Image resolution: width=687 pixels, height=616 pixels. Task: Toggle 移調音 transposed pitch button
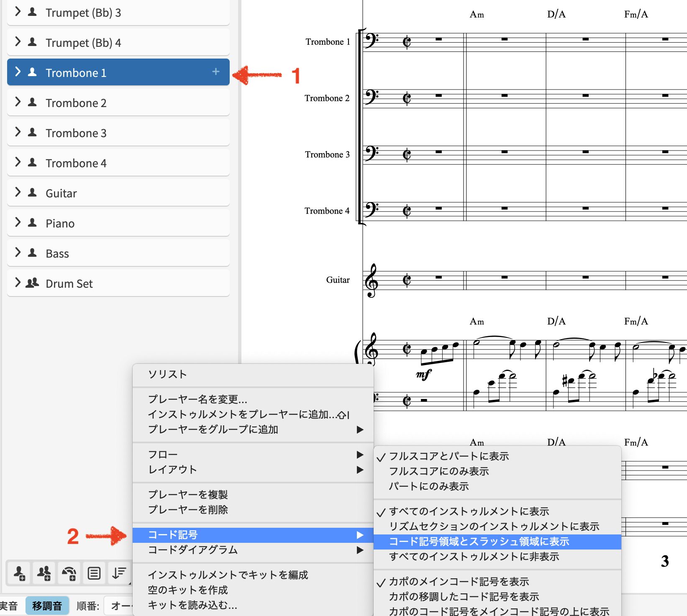point(47,606)
